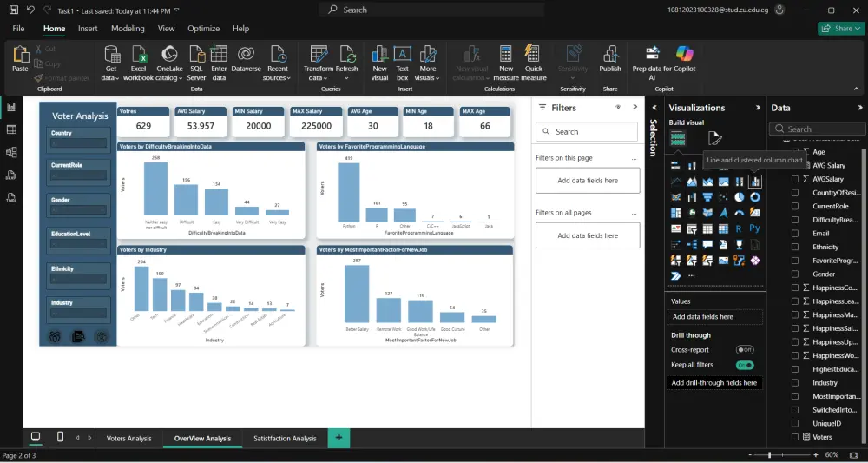Check the AVGSalary field
The width and height of the screenshot is (868, 463).
coord(795,179)
